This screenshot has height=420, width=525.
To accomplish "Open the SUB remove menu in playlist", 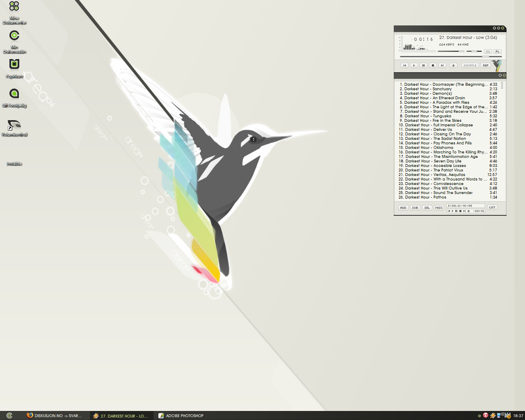I will click(415, 208).
